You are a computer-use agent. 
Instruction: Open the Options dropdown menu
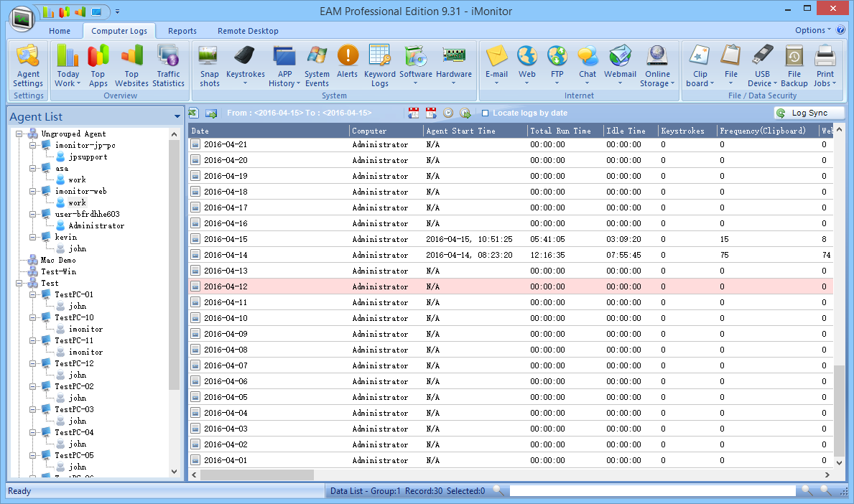(812, 30)
